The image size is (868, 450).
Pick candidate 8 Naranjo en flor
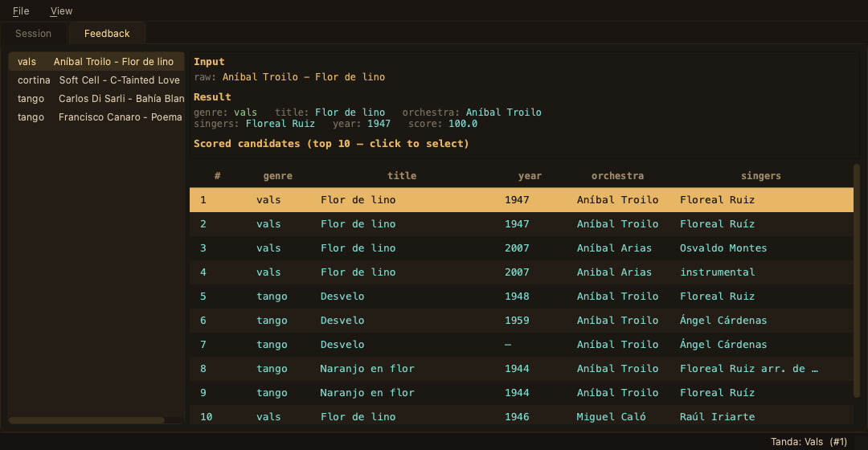pos(521,369)
